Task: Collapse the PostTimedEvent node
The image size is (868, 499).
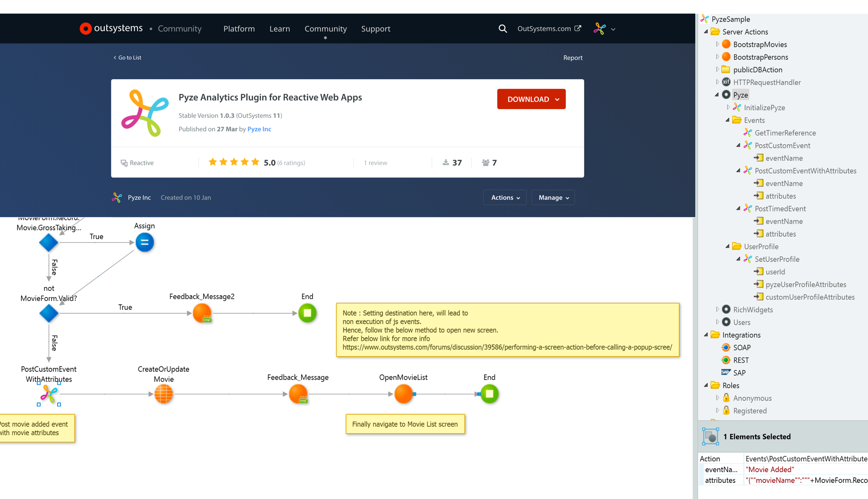Action: [739, 208]
